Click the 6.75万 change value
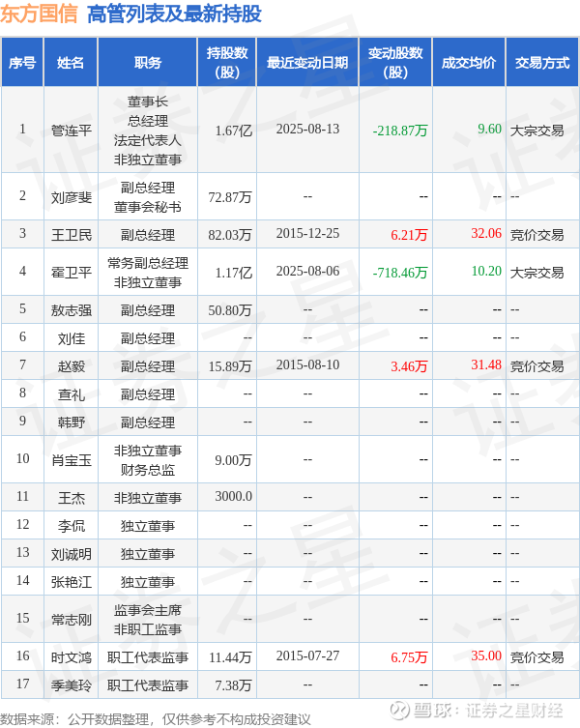This screenshot has width=580, height=728. [409, 657]
